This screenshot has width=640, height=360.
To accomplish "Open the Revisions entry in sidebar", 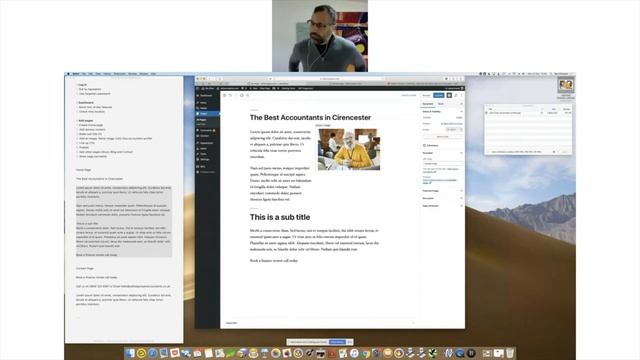I will coord(442,145).
